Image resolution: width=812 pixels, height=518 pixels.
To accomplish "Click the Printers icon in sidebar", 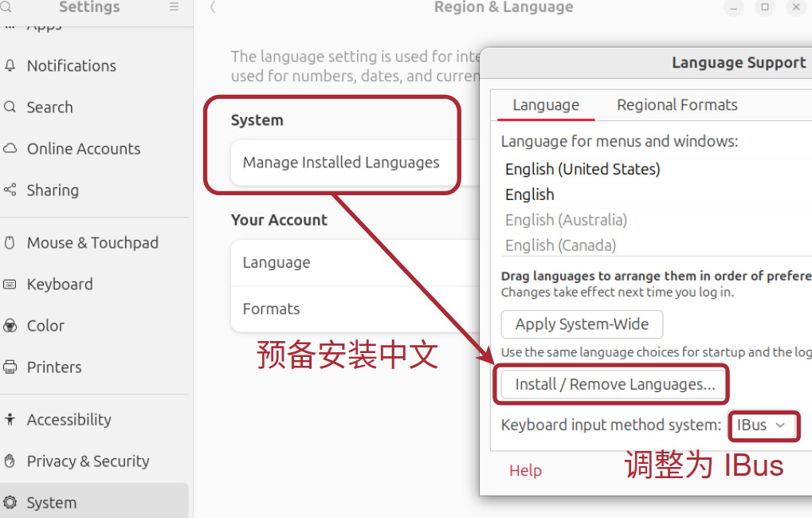I will click(10, 367).
